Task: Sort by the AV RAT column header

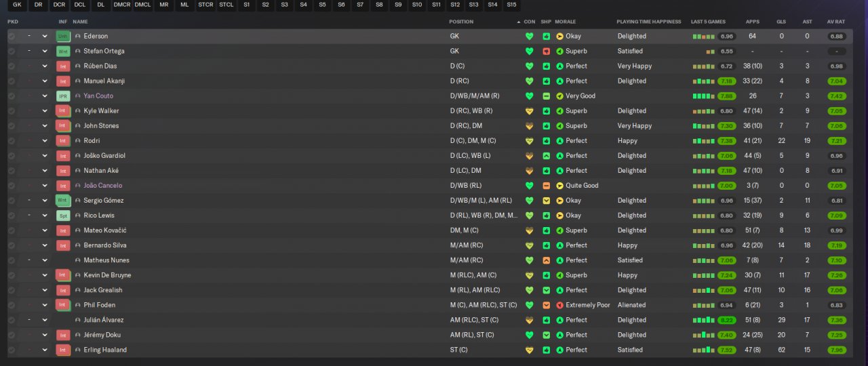Action: 836,22
